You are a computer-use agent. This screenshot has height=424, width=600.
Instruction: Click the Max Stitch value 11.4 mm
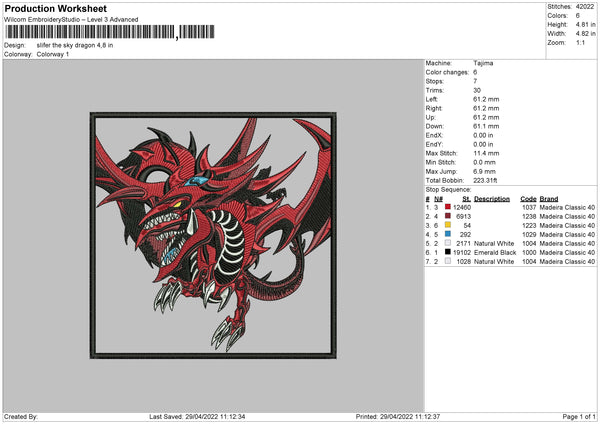tap(486, 153)
